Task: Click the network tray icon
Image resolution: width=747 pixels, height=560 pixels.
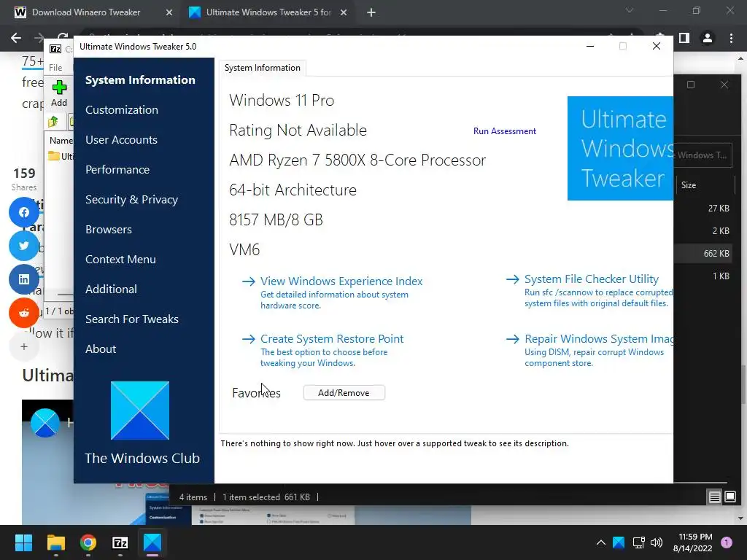Action: [638, 542]
